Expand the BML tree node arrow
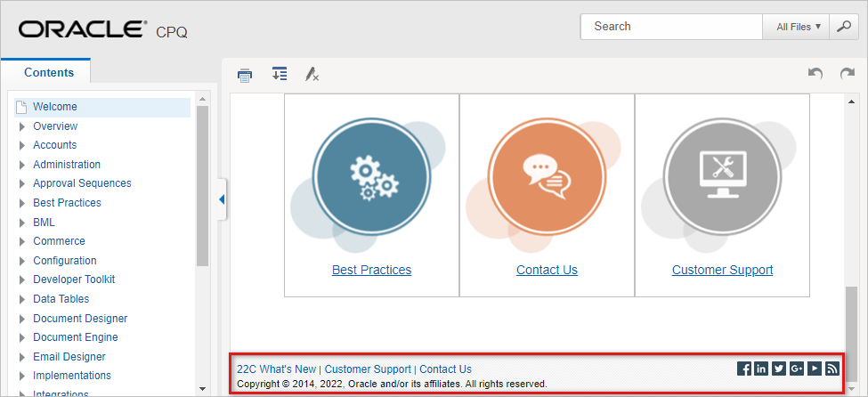 pyautogui.click(x=22, y=223)
